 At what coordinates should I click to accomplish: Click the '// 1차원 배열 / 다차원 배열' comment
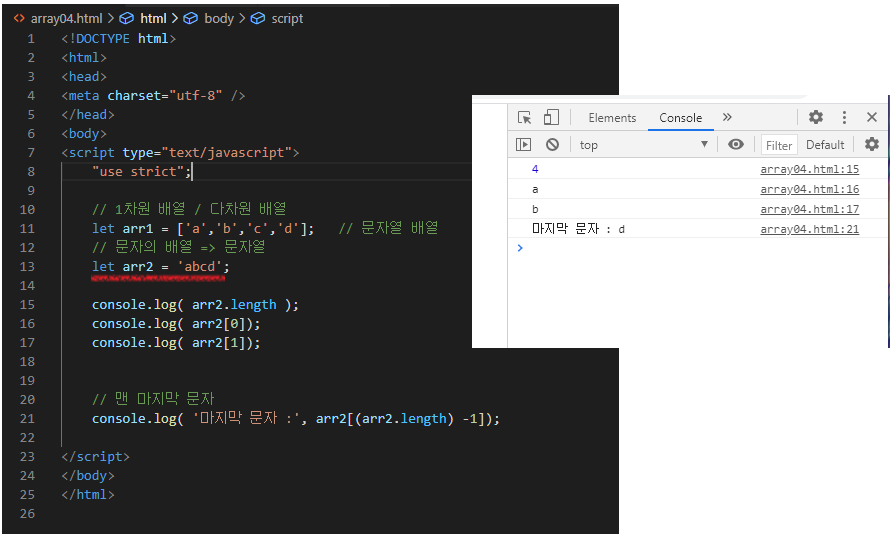(x=189, y=209)
